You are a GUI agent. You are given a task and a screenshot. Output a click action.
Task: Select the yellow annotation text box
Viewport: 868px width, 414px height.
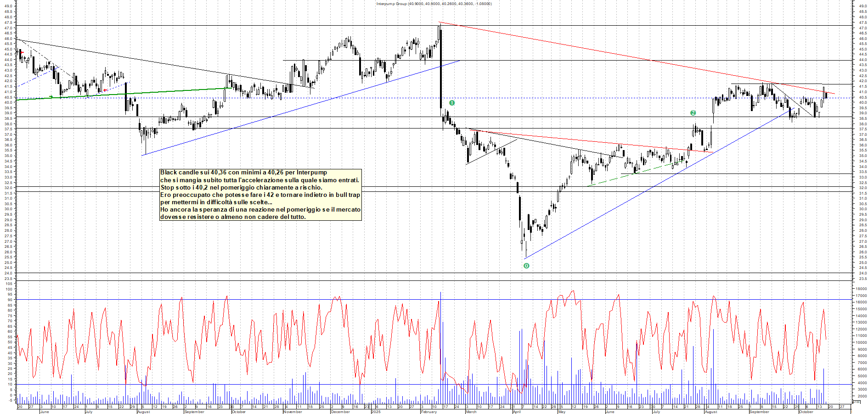260,195
